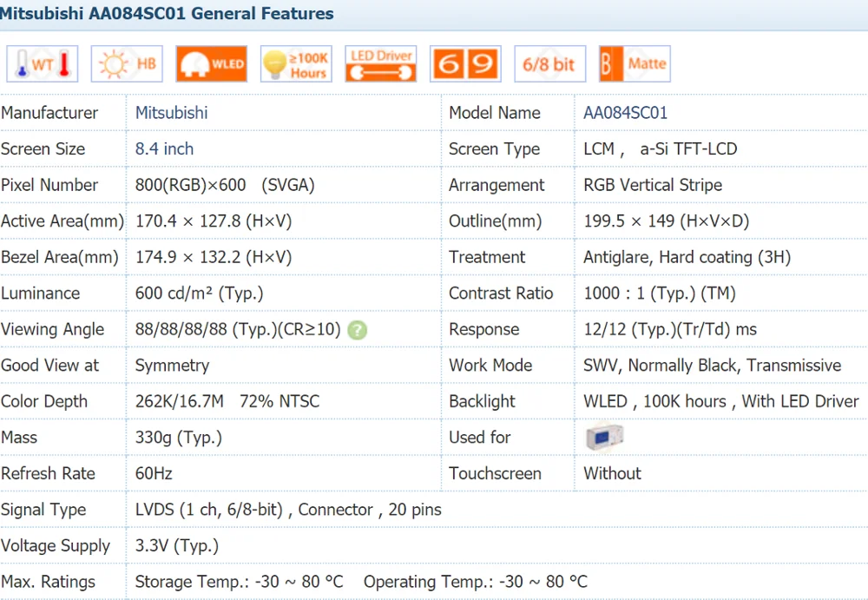Click the orange WLED backlight icon
The height and width of the screenshot is (600, 868).
tap(212, 63)
